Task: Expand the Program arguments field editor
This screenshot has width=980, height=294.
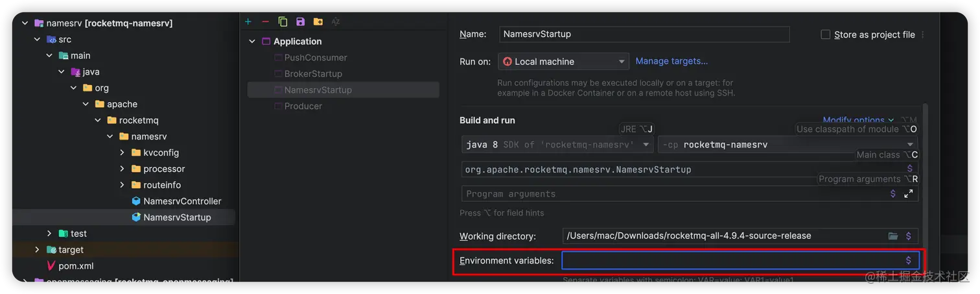Action: click(908, 193)
